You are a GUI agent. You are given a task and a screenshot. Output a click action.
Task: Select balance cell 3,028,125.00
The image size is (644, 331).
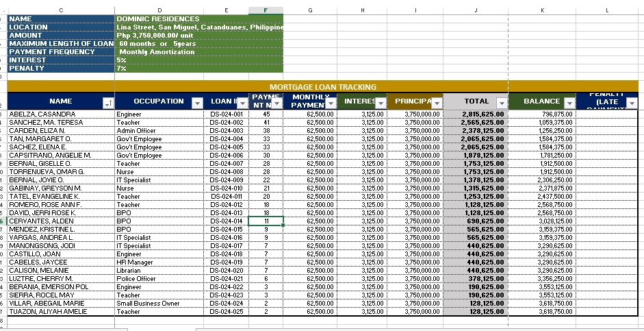click(x=542, y=221)
